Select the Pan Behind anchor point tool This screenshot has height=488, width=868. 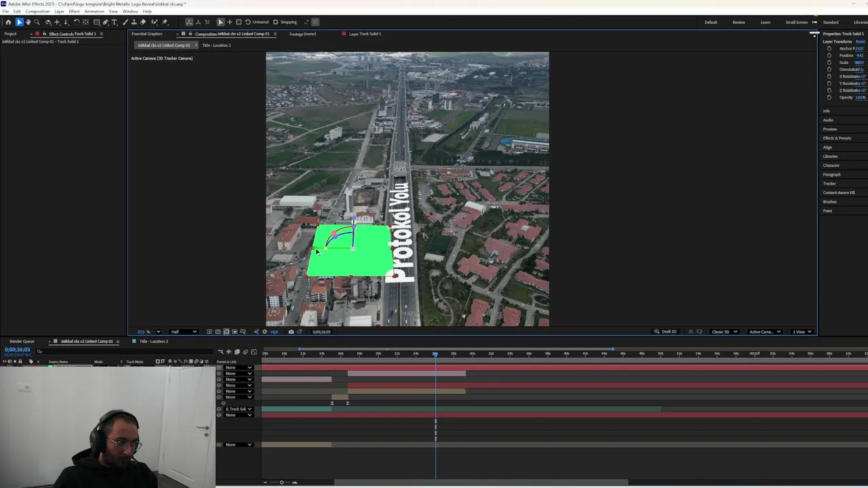[x=85, y=22]
